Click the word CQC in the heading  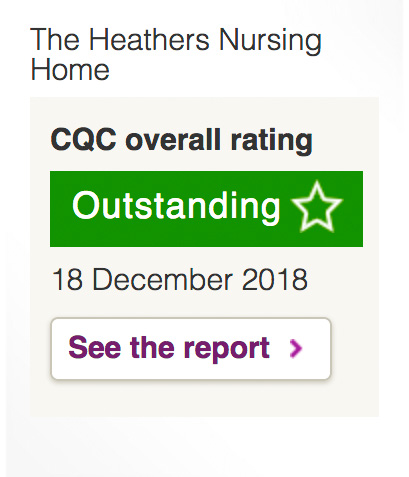point(84,139)
